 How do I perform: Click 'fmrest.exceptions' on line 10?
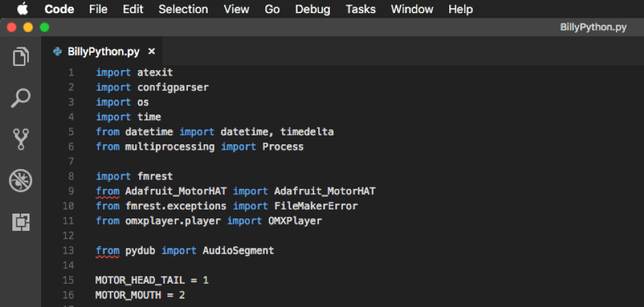point(176,206)
